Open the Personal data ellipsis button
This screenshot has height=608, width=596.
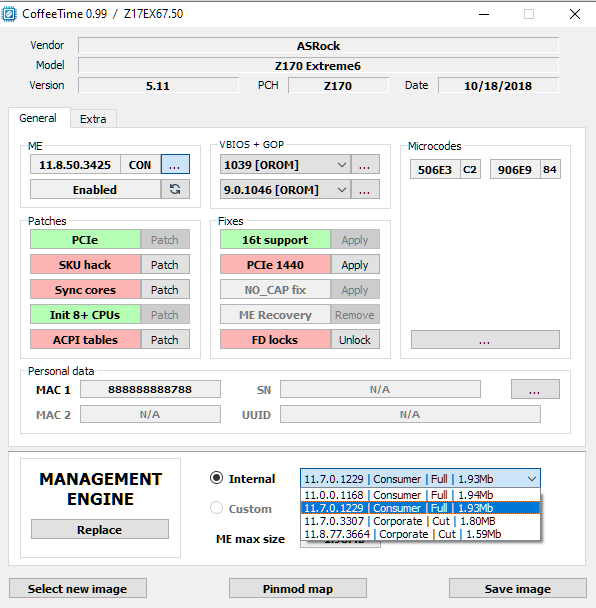[535, 389]
